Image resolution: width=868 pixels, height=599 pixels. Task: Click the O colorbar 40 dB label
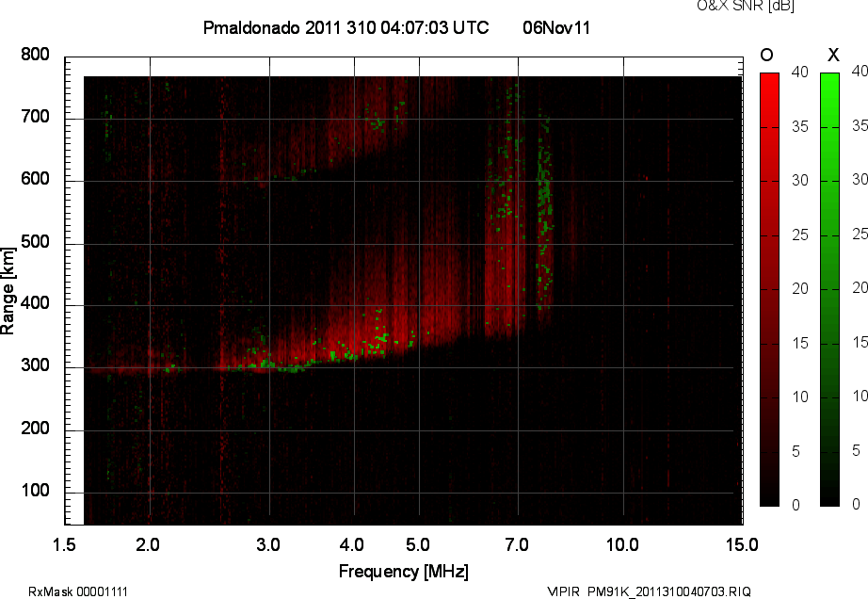click(800, 72)
